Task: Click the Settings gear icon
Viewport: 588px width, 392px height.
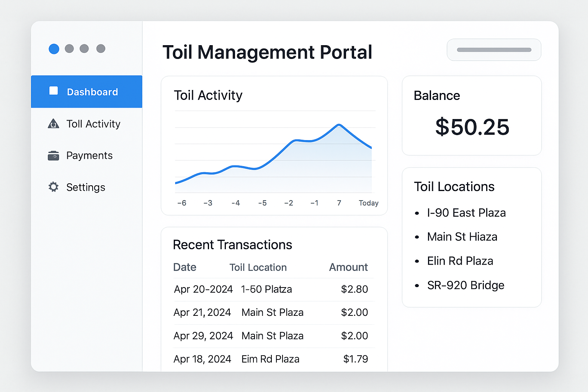Action: (x=53, y=187)
